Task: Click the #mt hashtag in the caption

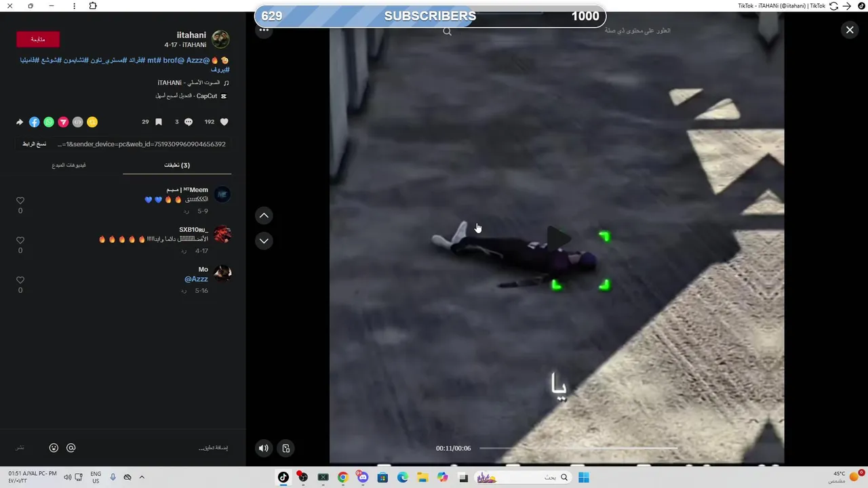Action: coord(154,60)
